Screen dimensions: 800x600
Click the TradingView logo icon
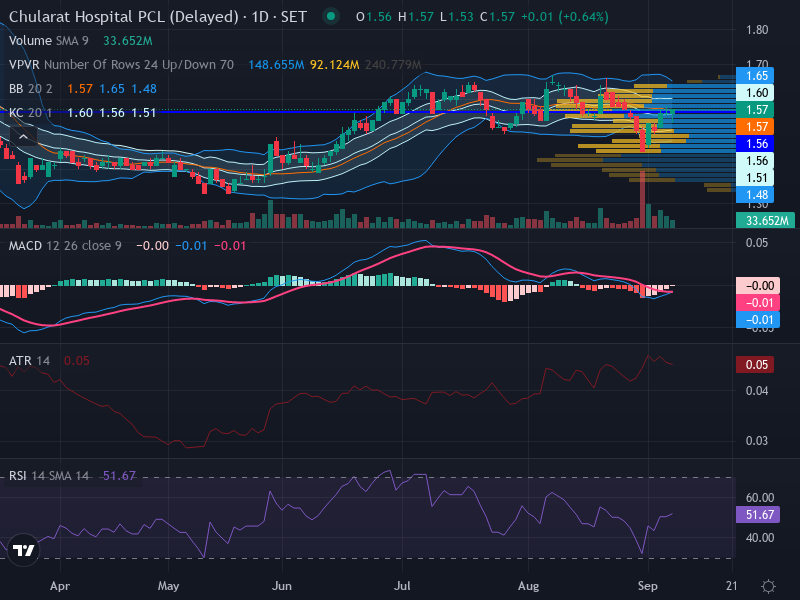click(23, 550)
